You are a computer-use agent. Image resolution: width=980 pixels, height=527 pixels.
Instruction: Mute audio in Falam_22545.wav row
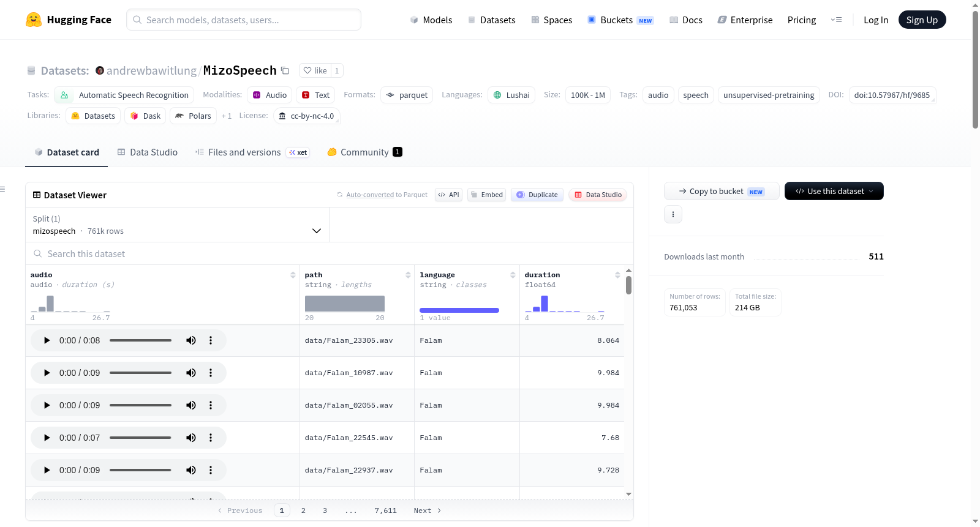(x=191, y=438)
